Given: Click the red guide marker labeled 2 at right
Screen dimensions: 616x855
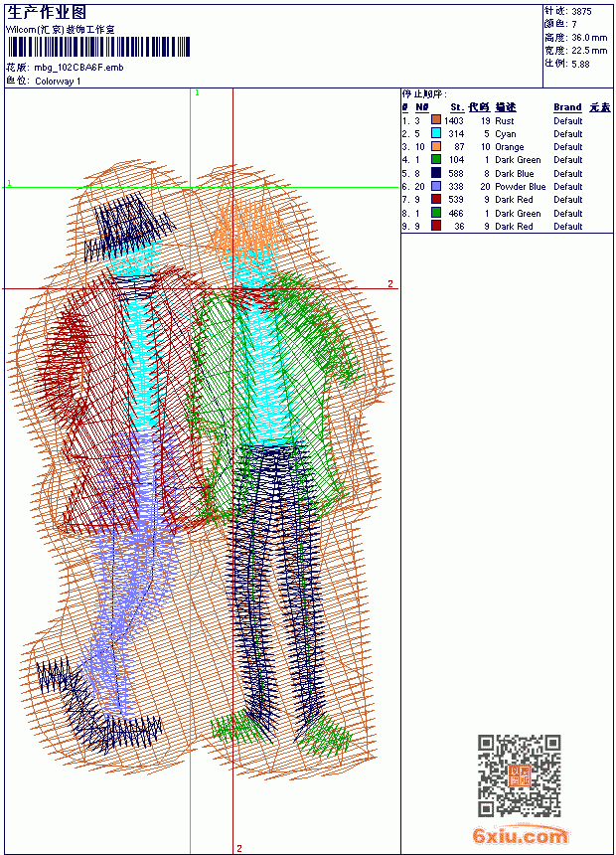Looking at the screenshot, I should tap(390, 283).
